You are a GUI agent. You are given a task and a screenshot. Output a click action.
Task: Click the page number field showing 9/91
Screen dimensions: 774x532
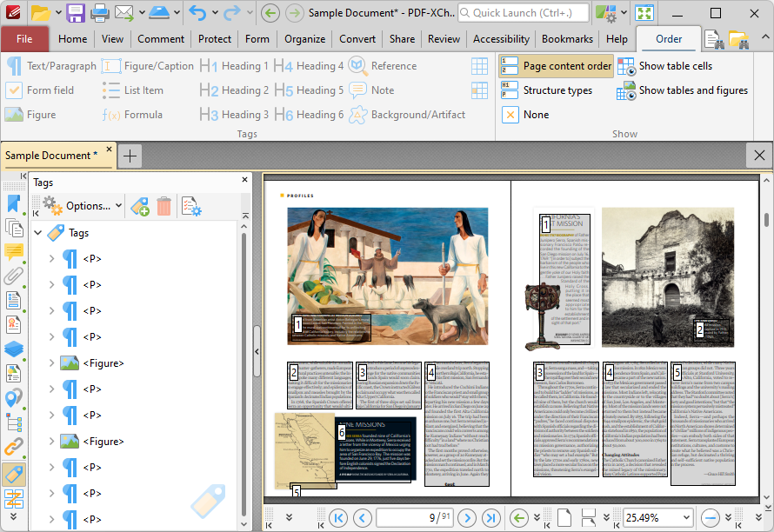coord(415,518)
